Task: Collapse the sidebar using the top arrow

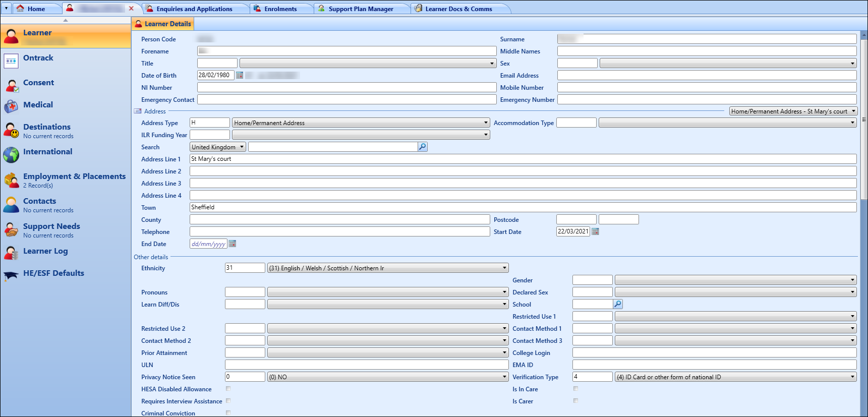Action: 66,20
